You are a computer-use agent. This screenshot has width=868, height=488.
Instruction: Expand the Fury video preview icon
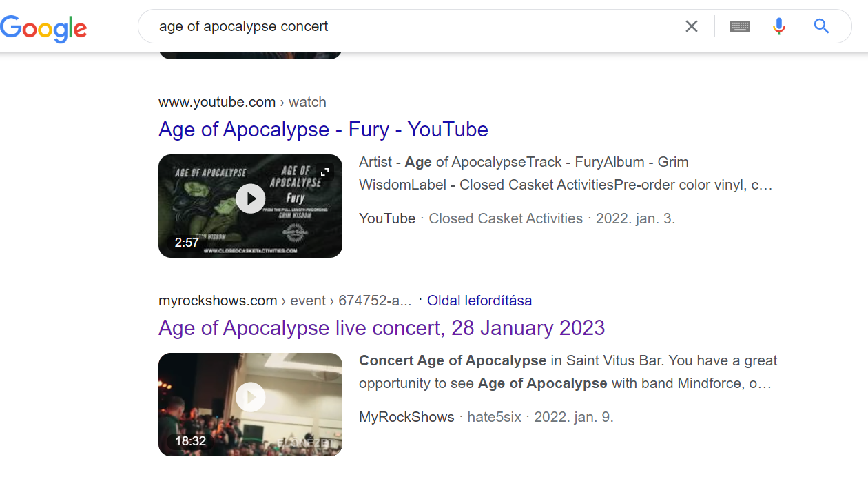(325, 172)
